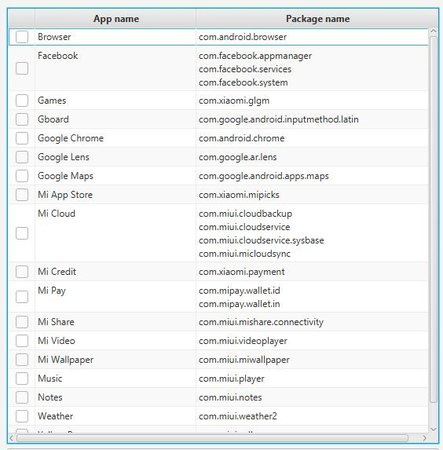The width and height of the screenshot is (443, 450).
Task: Tick the Google Lens checkbox
Action: [x=22, y=157]
